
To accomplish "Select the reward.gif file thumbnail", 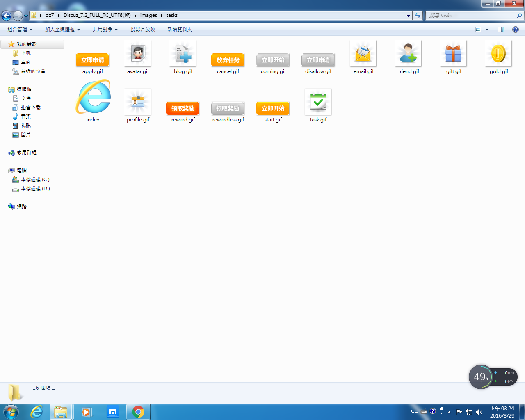I will [x=183, y=108].
